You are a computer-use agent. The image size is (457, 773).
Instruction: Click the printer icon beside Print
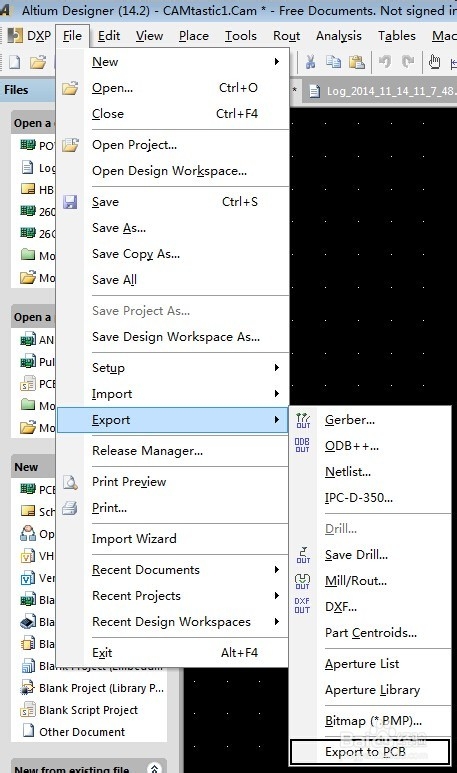[x=70, y=508]
